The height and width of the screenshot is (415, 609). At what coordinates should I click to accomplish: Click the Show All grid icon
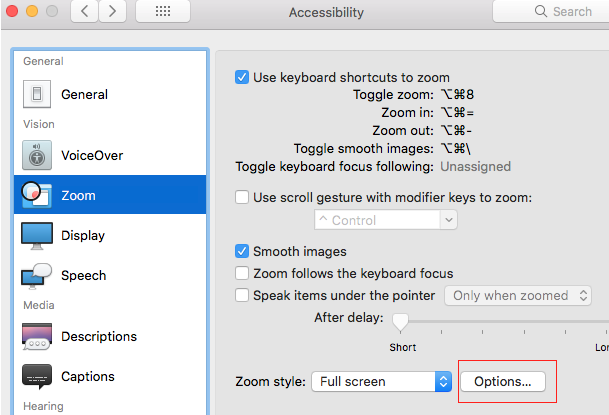162,12
